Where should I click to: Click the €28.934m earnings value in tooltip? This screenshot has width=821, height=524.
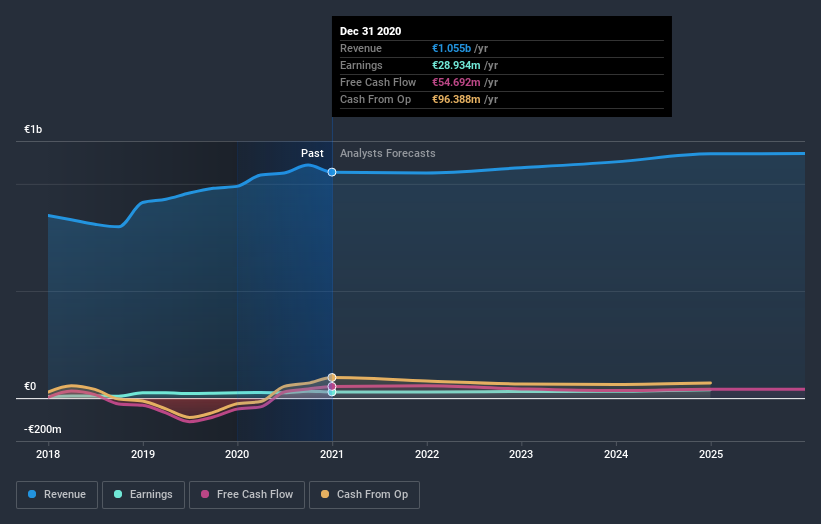(456, 65)
